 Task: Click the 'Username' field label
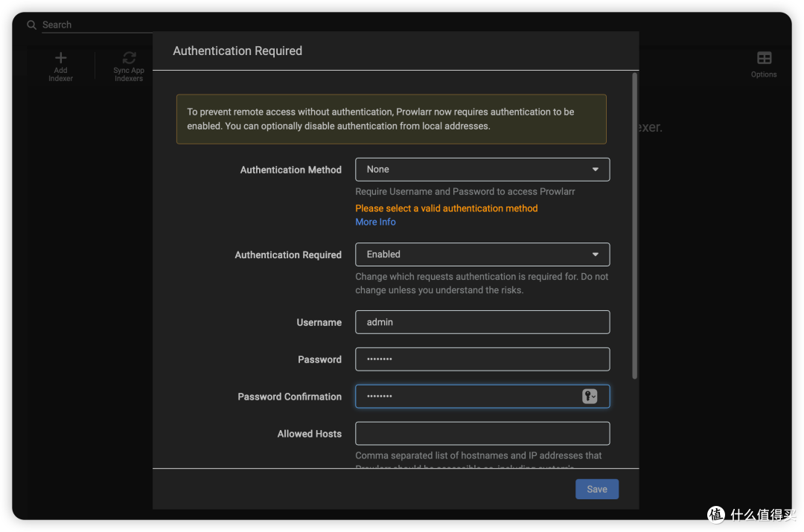319,322
